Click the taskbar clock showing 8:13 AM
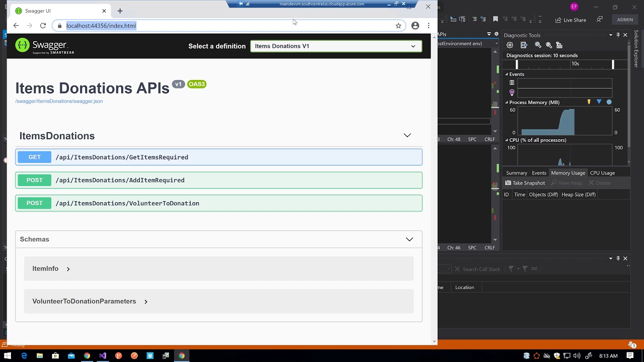Image resolution: width=644 pixels, height=362 pixels. (608, 356)
